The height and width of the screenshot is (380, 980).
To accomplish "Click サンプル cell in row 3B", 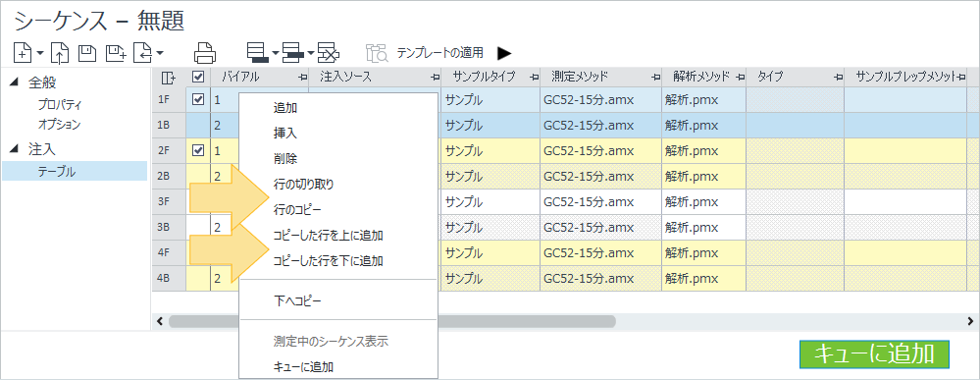I will (x=490, y=227).
